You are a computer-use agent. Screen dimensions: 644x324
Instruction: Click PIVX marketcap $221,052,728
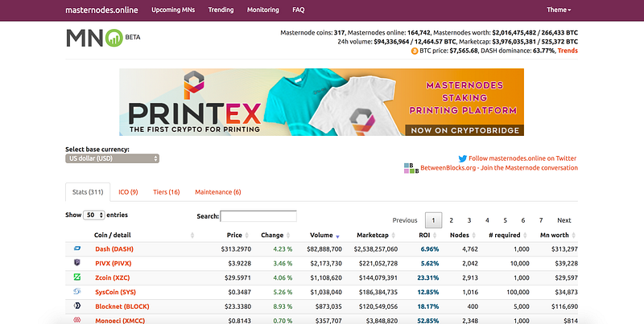point(375,264)
